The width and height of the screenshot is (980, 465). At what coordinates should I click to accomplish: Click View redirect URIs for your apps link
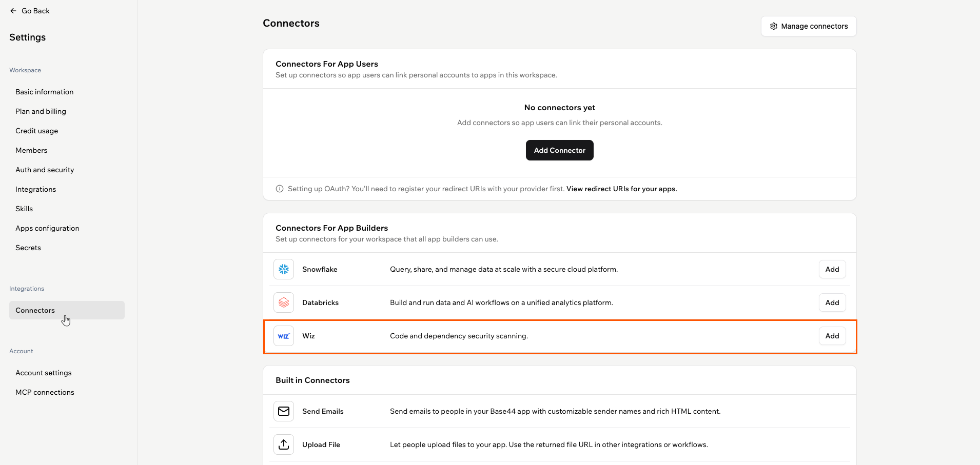621,189
